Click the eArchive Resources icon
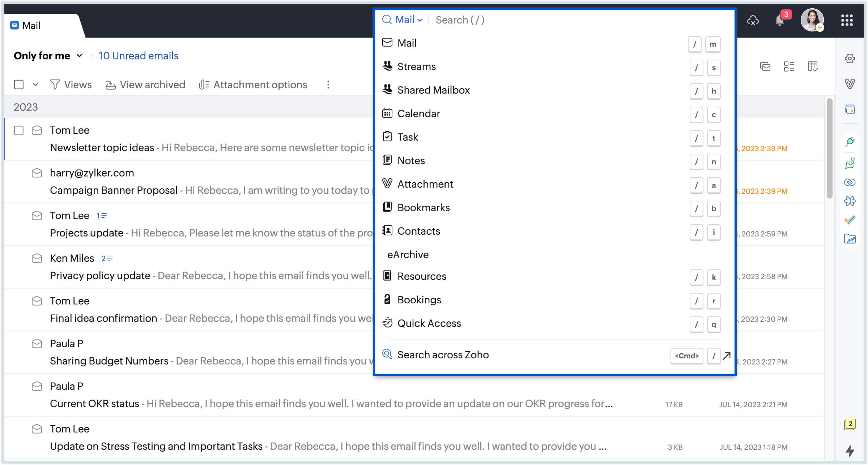 (387, 276)
